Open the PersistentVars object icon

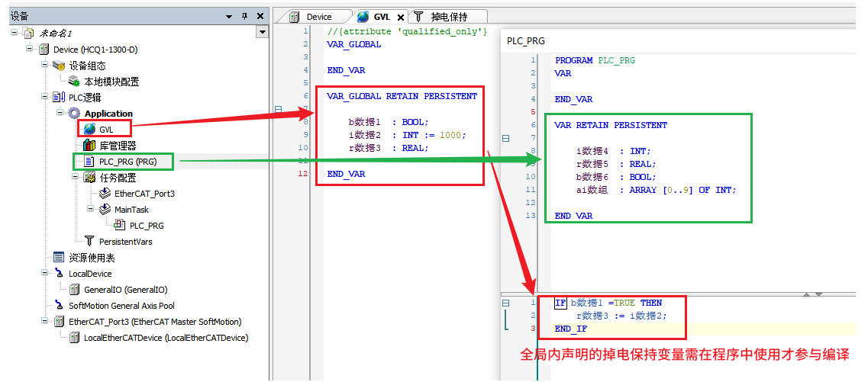89,242
